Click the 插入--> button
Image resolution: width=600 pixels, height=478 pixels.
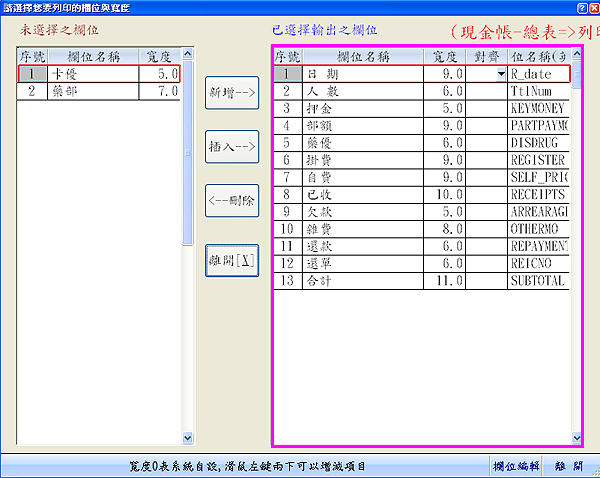coord(232,146)
